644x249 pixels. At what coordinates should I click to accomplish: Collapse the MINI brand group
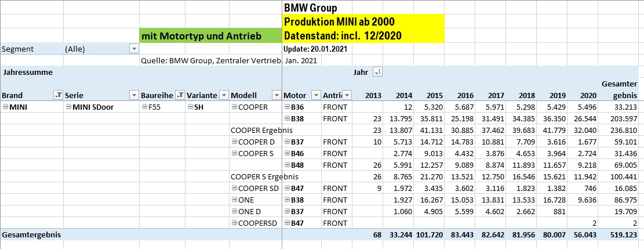click(x=6, y=107)
